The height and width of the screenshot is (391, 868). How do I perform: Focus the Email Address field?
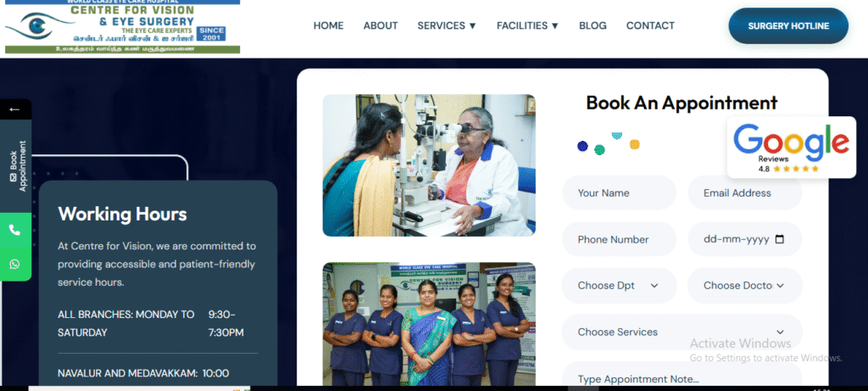tap(744, 193)
